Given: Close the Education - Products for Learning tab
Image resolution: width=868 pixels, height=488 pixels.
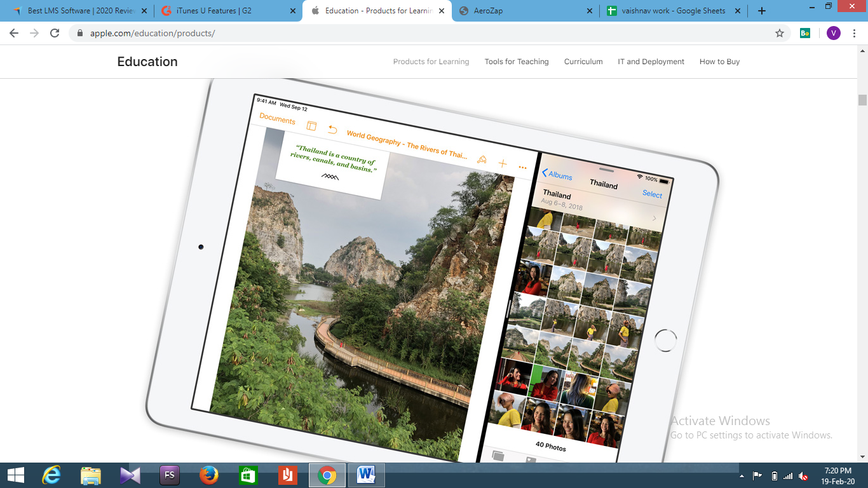Looking at the screenshot, I should coord(442,11).
